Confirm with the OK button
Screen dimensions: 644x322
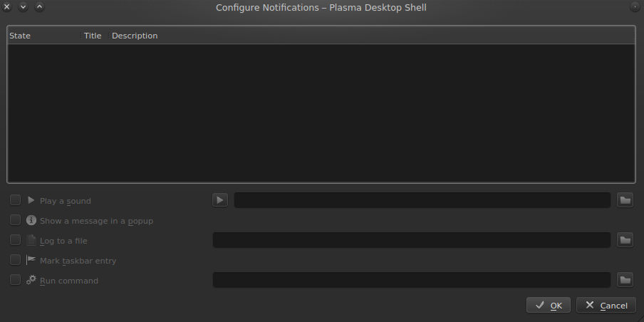point(549,305)
